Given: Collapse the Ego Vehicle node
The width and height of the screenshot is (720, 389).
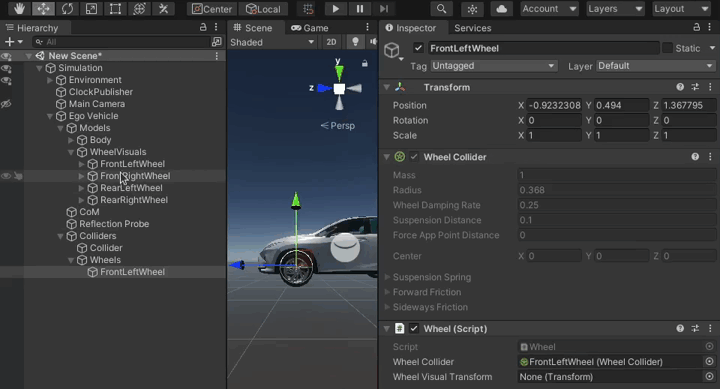Looking at the screenshot, I should [50, 116].
